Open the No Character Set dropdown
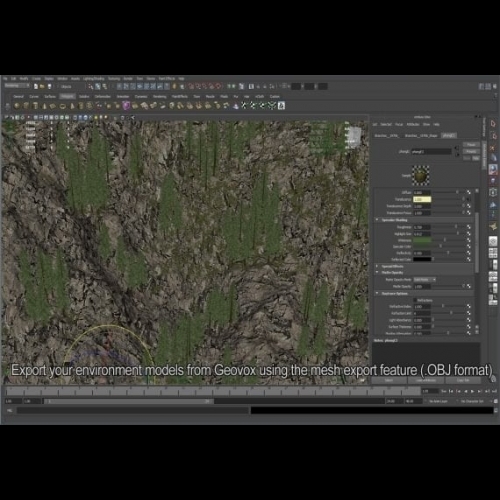The image size is (500, 500). (x=473, y=401)
